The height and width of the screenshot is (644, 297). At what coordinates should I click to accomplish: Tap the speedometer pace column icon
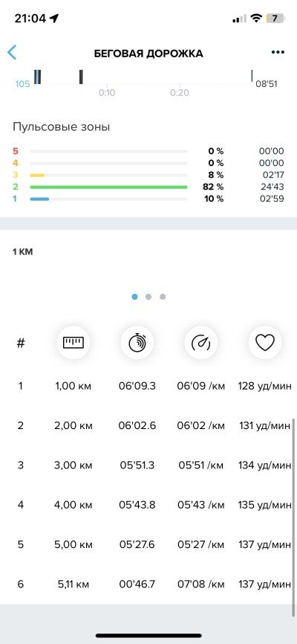click(201, 343)
